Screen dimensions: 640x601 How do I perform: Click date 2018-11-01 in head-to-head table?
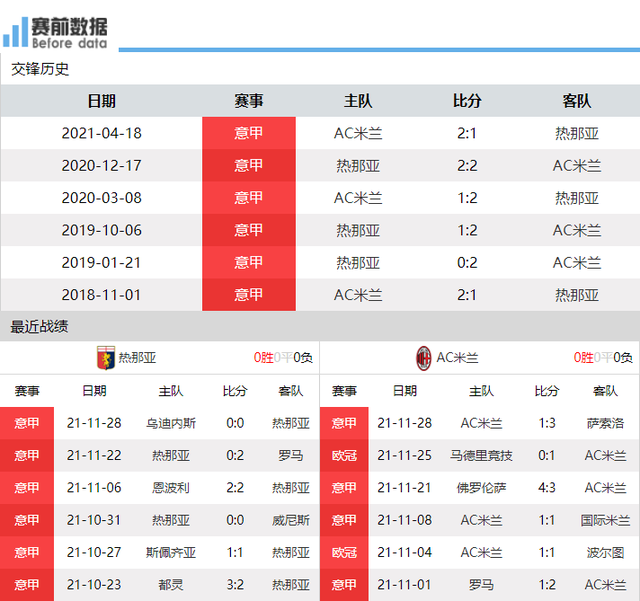[x=102, y=295]
